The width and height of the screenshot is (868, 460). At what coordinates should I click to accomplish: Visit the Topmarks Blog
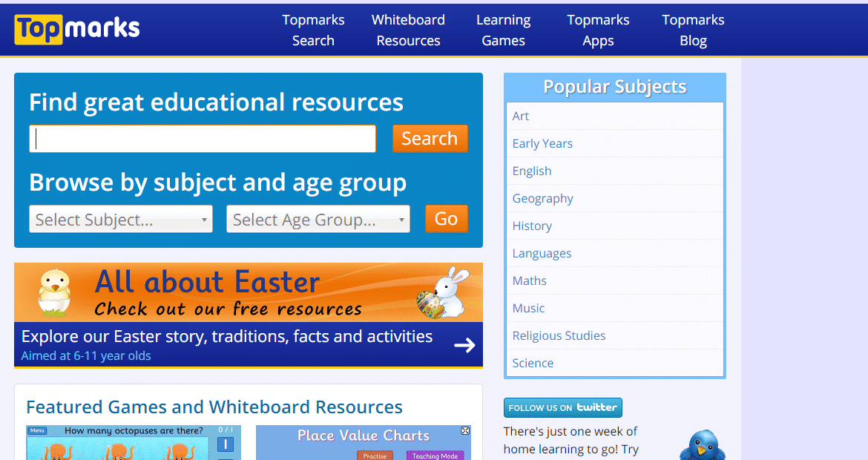tap(693, 30)
